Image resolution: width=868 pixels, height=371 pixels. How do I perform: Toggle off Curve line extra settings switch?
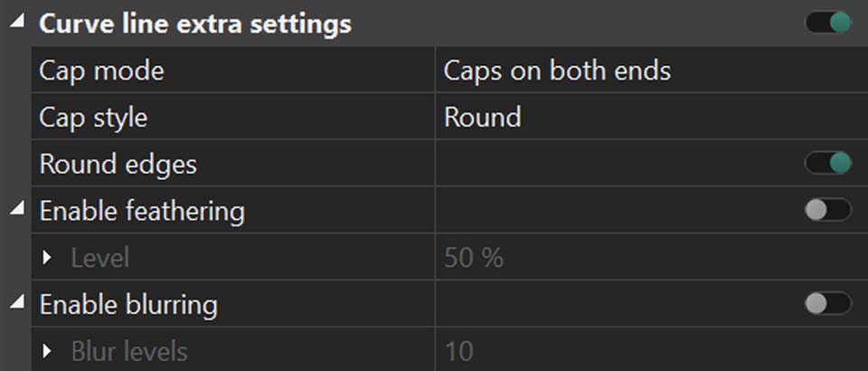click(827, 23)
